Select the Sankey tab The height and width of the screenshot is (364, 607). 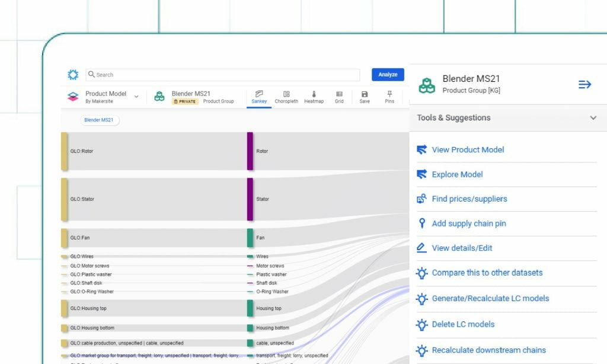[x=259, y=97]
